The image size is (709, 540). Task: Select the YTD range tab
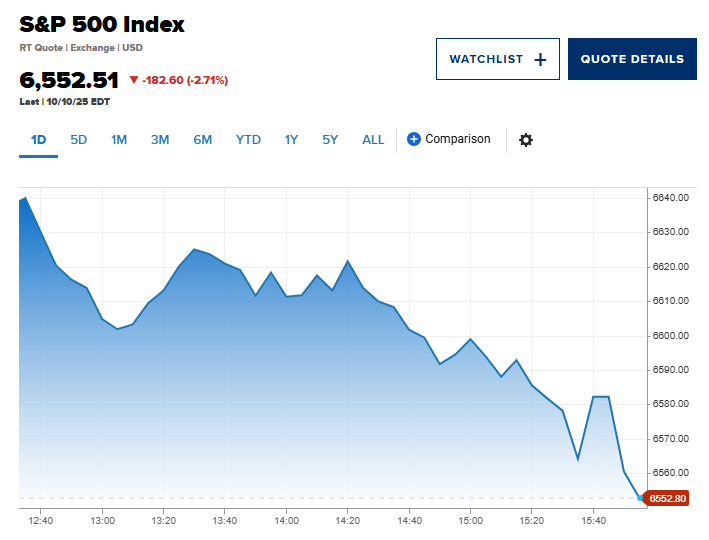coord(248,140)
